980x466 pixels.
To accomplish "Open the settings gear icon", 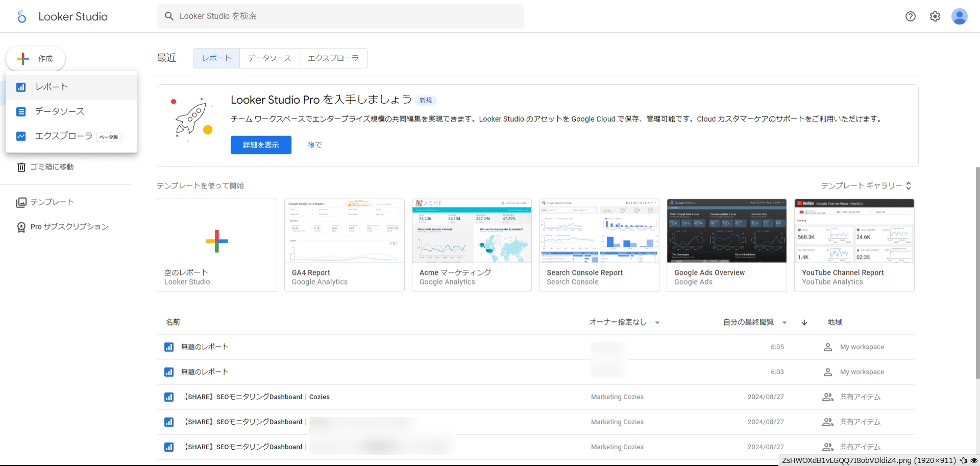I will pyautogui.click(x=935, y=16).
